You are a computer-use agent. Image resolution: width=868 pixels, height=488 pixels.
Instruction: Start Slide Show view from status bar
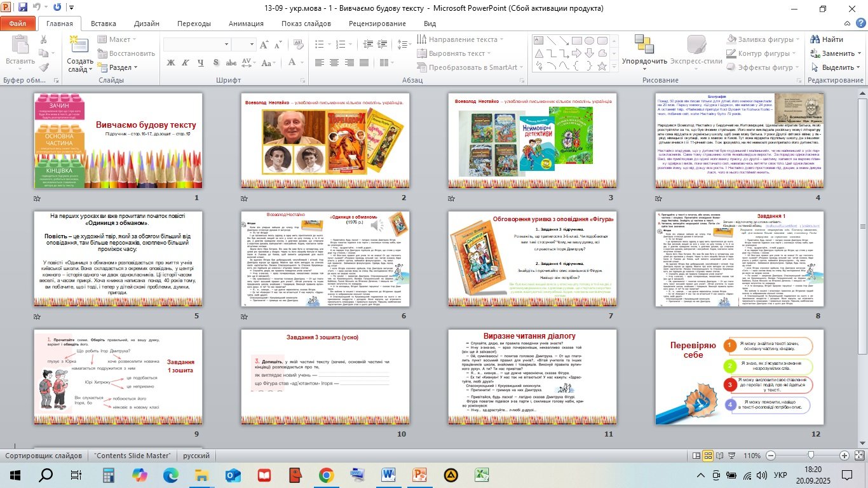[x=732, y=456]
